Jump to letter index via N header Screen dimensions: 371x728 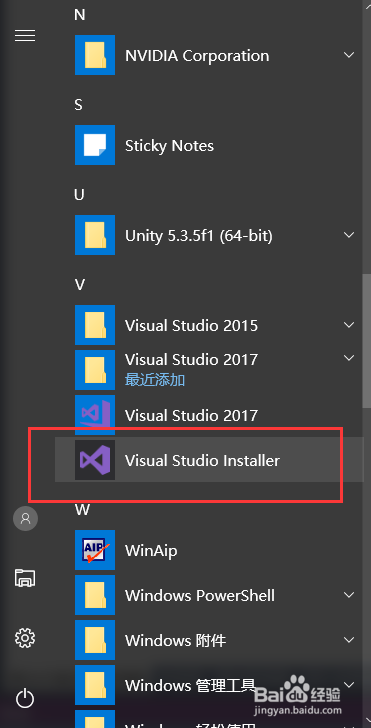point(80,15)
